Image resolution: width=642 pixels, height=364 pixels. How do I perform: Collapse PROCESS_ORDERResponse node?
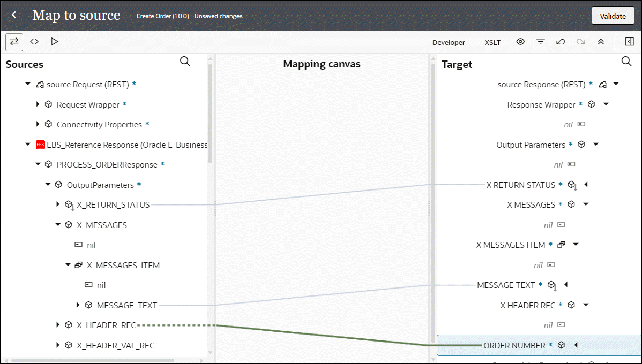(38, 164)
